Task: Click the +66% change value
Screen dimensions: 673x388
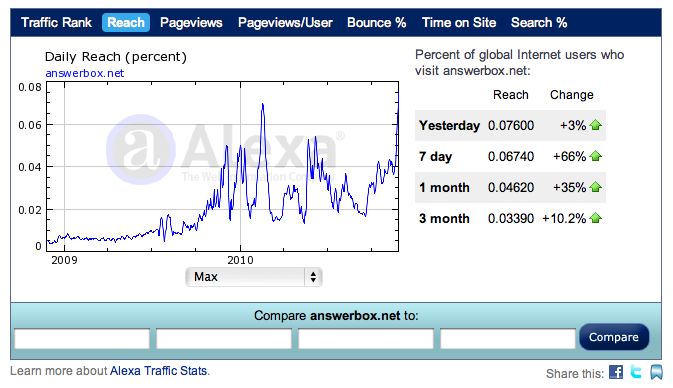Action: (x=570, y=157)
